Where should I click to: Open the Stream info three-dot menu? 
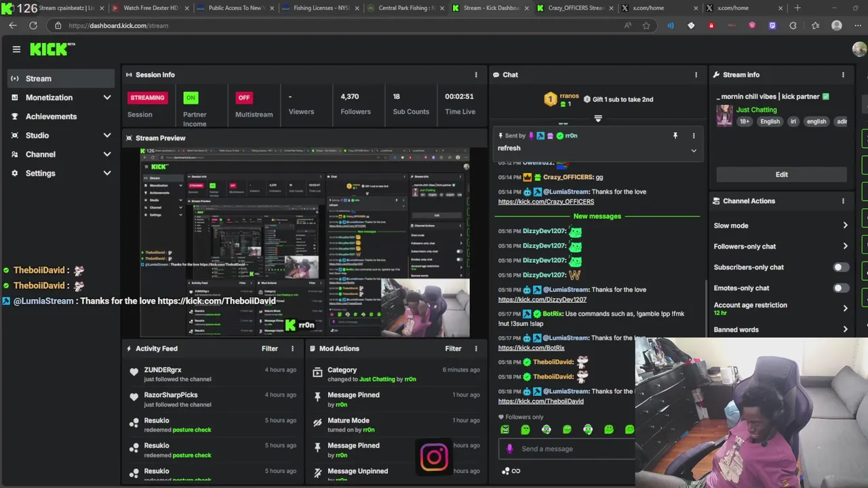(x=843, y=75)
